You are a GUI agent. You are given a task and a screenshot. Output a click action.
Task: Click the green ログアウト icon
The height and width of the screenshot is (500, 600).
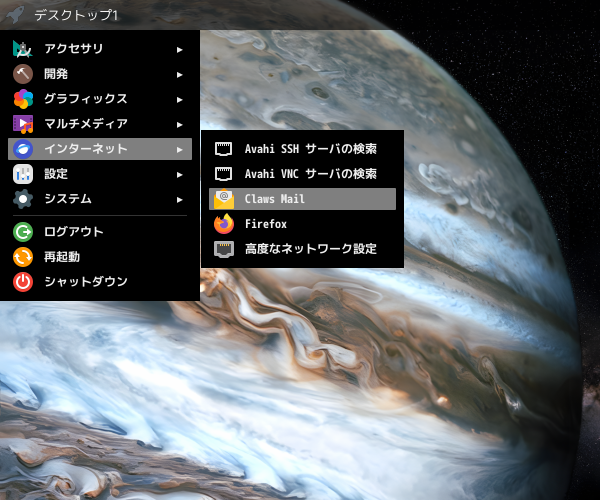23,232
